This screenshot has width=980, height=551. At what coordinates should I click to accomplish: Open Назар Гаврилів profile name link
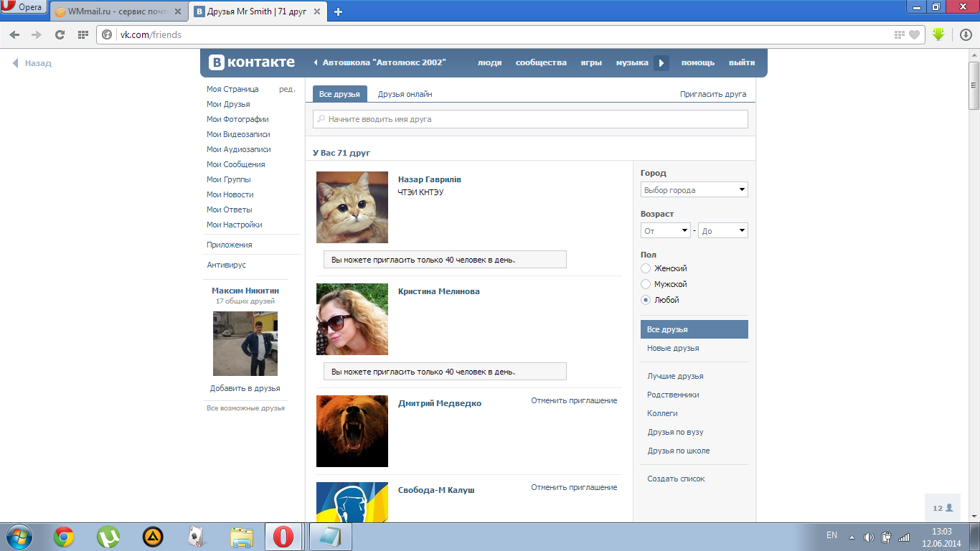pos(430,179)
